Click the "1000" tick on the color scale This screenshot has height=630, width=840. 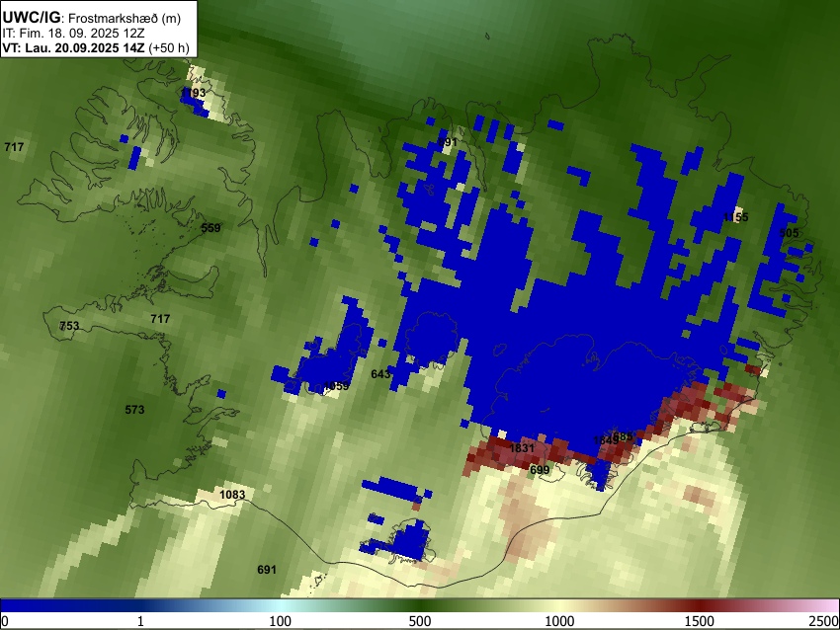tap(559, 621)
